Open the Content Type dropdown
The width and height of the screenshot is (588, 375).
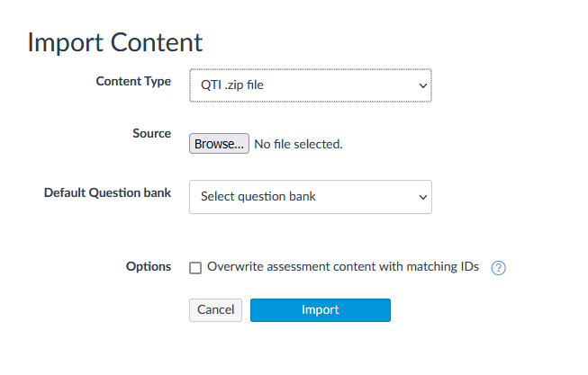click(x=311, y=85)
